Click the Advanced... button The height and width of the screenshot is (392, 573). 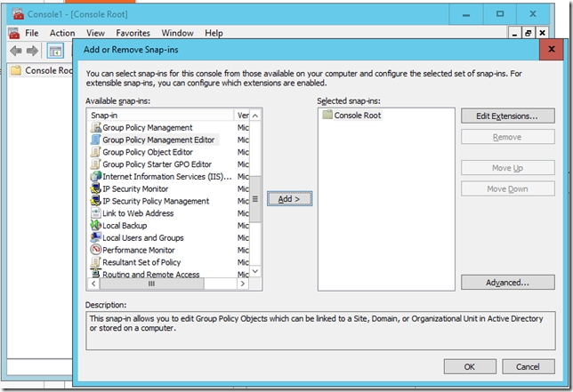pyautogui.click(x=507, y=283)
